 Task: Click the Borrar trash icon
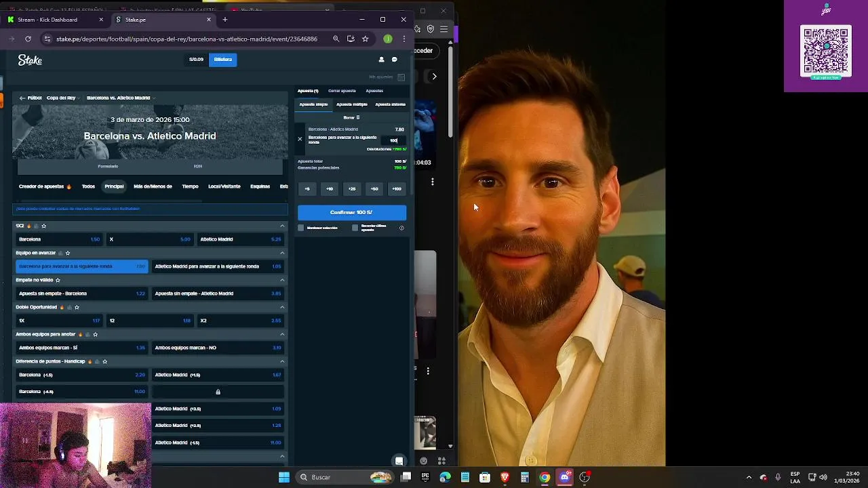pos(358,117)
